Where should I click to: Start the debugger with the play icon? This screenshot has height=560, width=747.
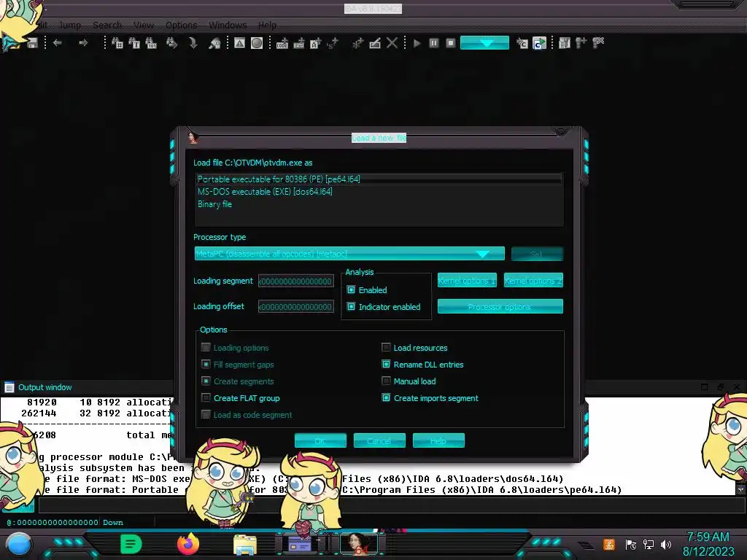click(417, 43)
